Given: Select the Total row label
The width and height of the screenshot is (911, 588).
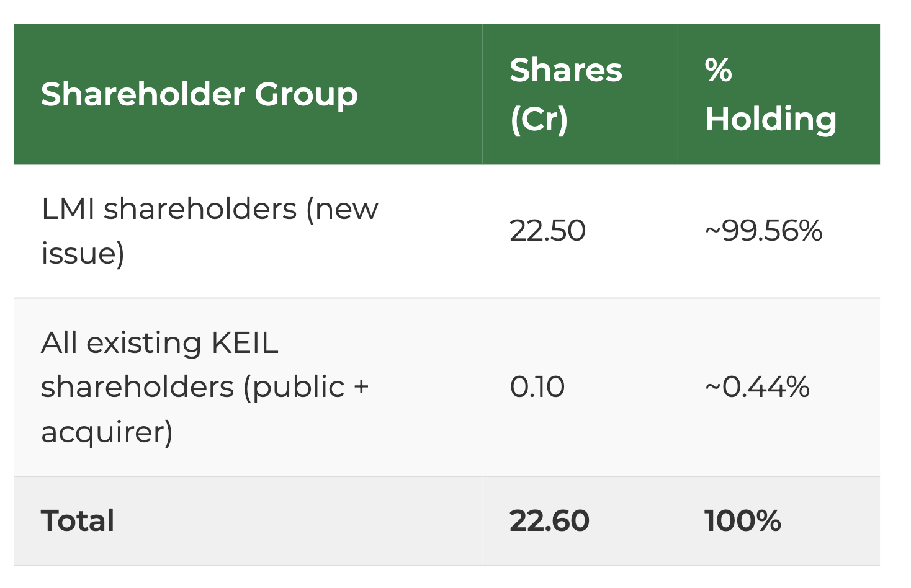Looking at the screenshot, I should [x=78, y=520].
